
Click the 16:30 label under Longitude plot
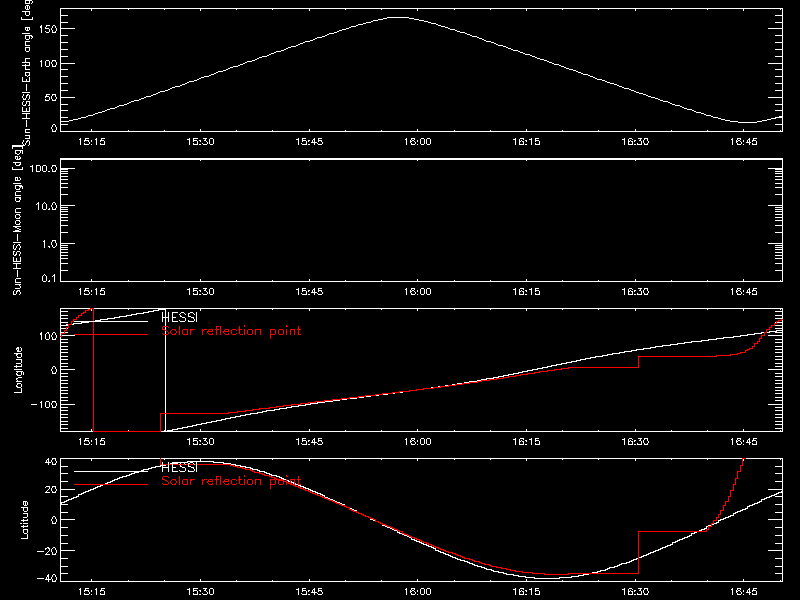[x=635, y=442]
